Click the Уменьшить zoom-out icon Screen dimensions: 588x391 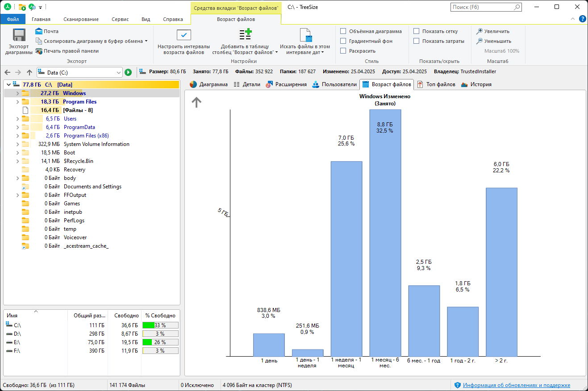pyautogui.click(x=480, y=41)
